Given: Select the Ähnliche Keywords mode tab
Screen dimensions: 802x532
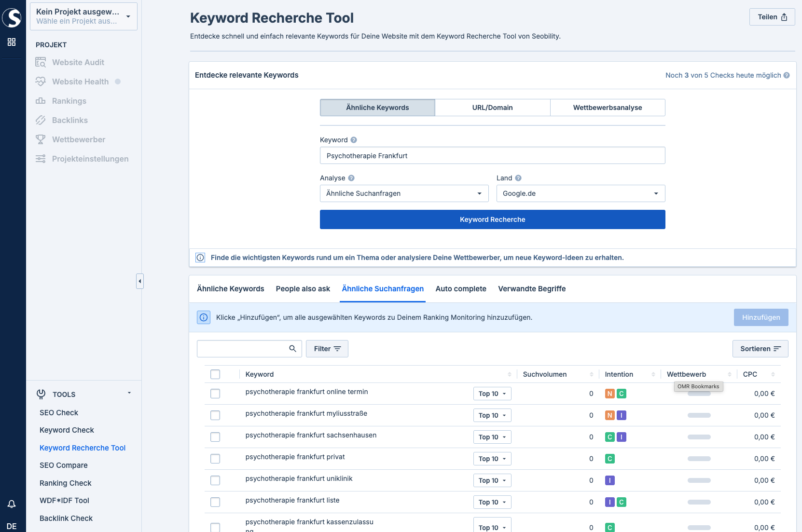Looking at the screenshot, I should pyautogui.click(x=377, y=108).
